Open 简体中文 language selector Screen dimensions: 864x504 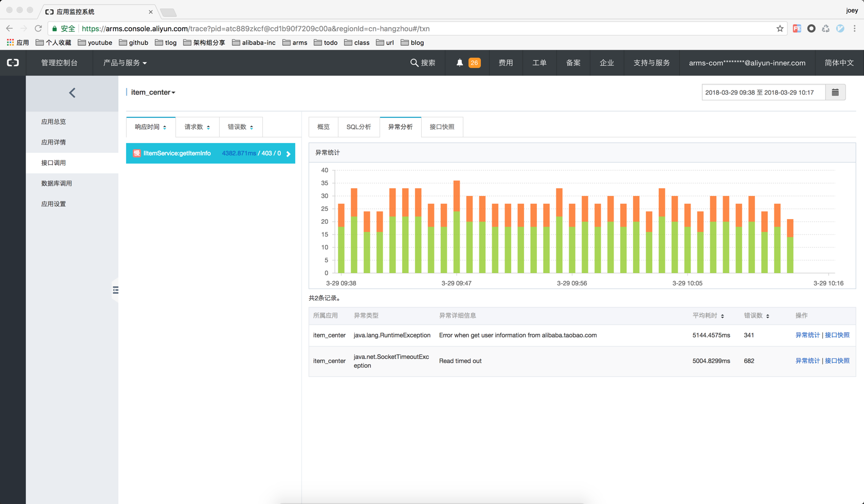(839, 63)
